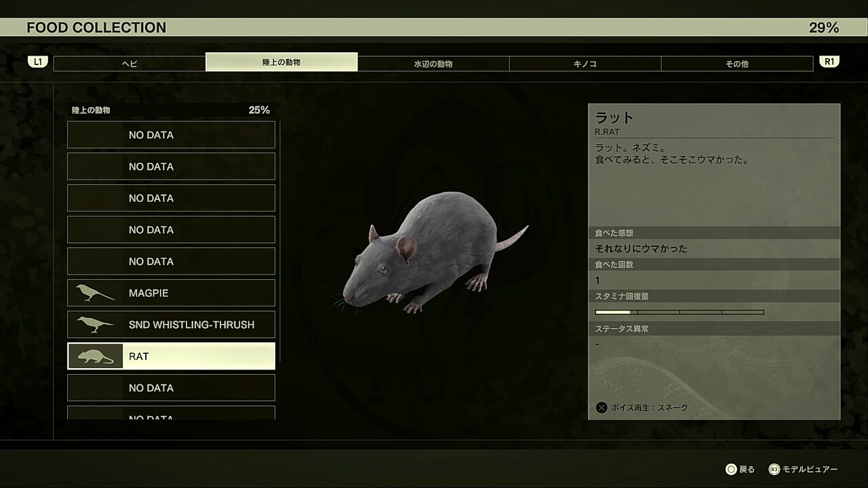The width and height of the screenshot is (868, 488).
Task: Click それなりにウマかった taste text
Action: click(x=641, y=248)
